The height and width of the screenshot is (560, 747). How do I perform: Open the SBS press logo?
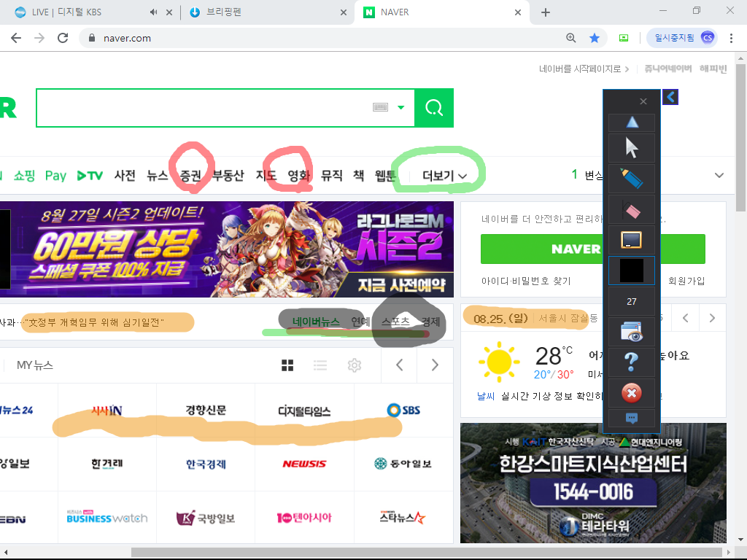click(403, 410)
